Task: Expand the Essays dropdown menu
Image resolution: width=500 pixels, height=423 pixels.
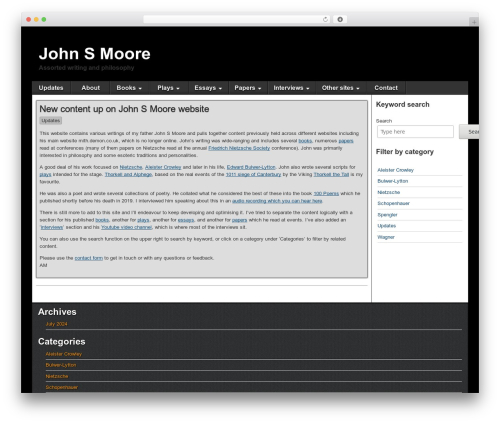Action: [208, 88]
